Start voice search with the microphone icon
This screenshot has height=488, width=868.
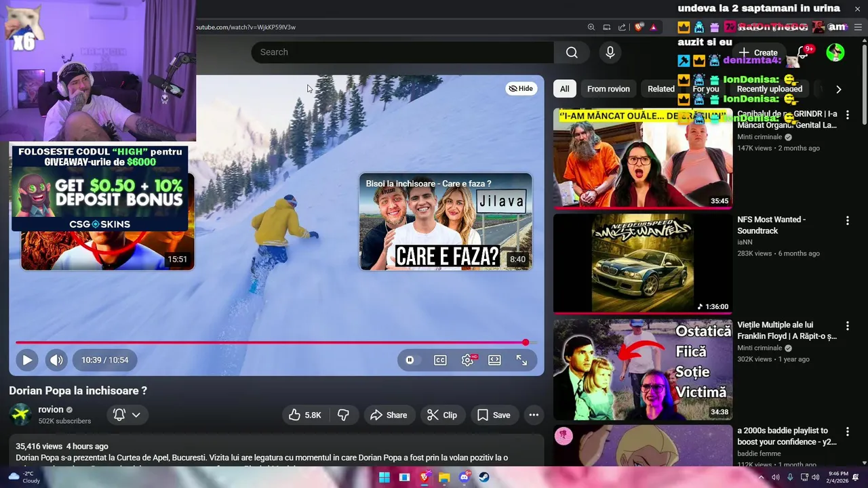(x=610, y=52)
